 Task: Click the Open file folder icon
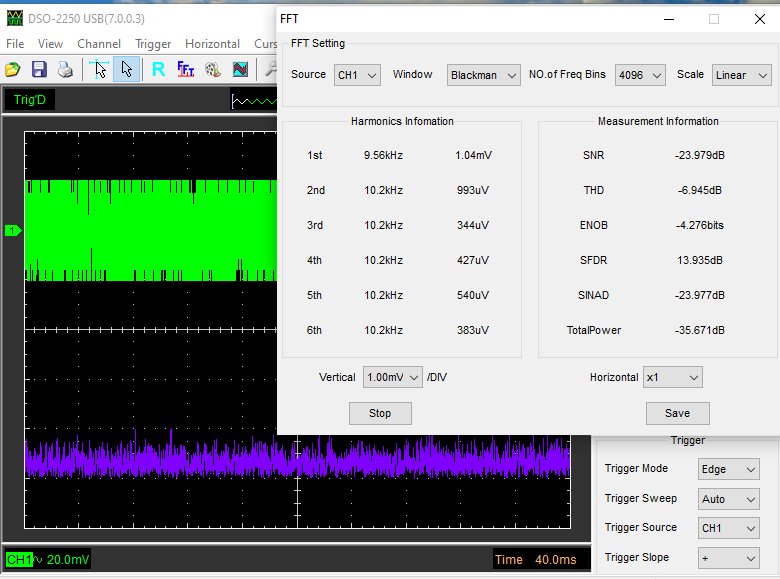(x=13, y=69)
